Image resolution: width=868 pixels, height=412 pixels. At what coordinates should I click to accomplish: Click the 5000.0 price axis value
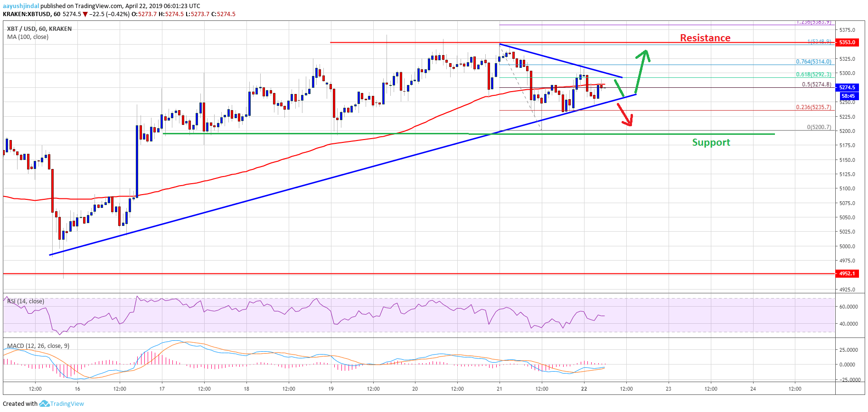tap(847, 246)
